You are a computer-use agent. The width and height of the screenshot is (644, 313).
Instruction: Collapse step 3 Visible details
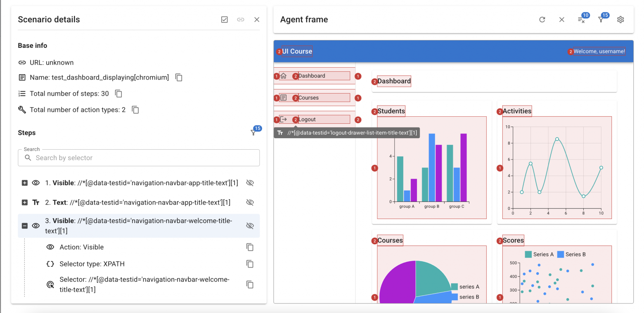click(25, 226)
